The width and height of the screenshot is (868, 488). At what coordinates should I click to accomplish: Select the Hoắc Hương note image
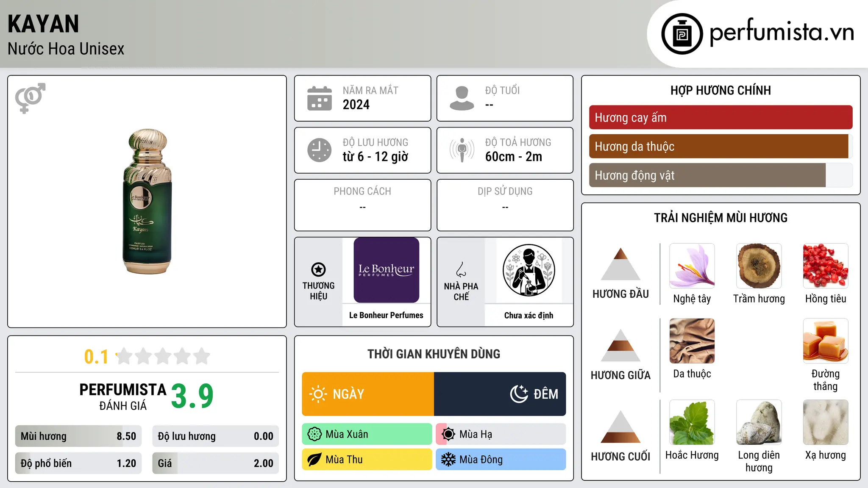[x=692, y=422]
